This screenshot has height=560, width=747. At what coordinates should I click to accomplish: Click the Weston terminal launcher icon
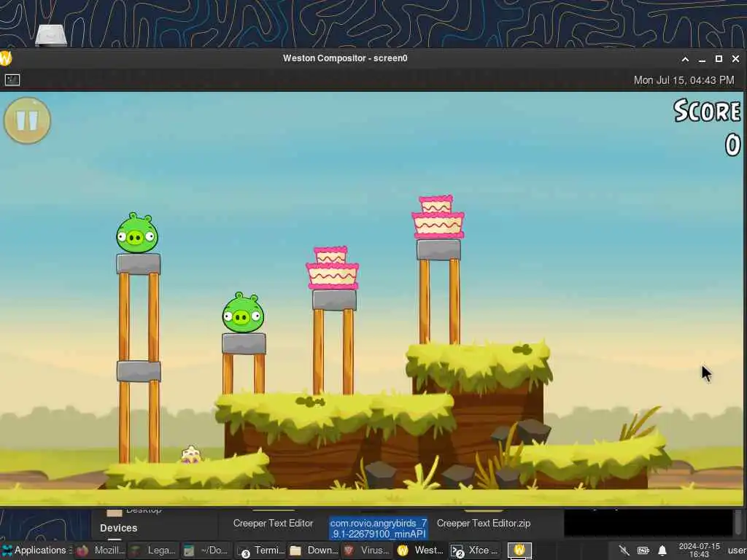point(12,80)
